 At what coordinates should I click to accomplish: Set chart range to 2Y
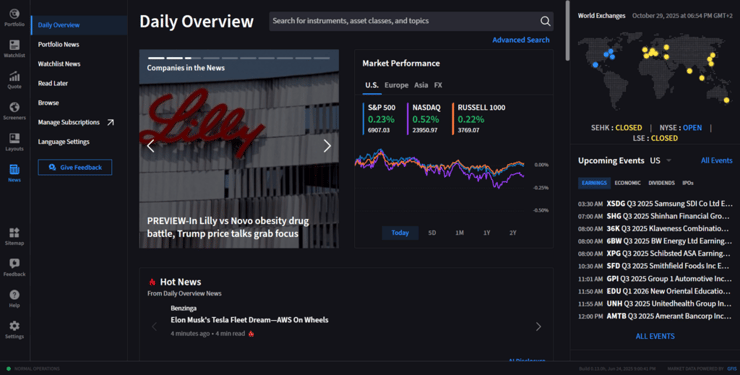coord(513,233)
